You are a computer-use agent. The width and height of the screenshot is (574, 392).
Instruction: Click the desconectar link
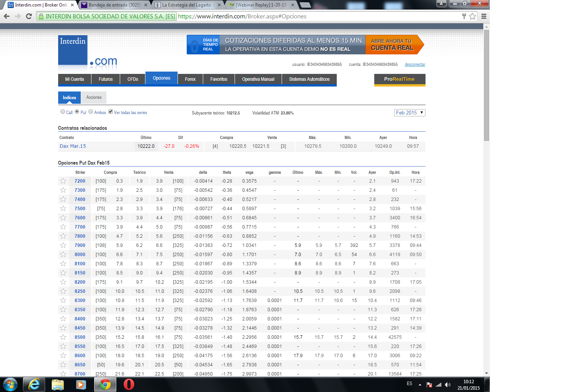pyautogui.click(x=415, y=64)
